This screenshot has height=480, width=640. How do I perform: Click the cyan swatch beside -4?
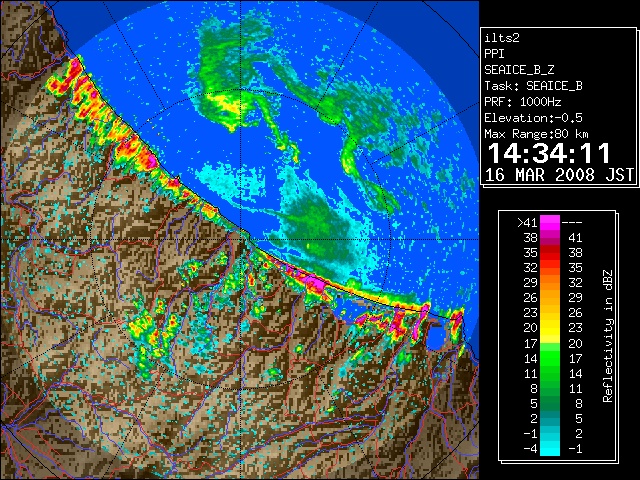(550, 449)
